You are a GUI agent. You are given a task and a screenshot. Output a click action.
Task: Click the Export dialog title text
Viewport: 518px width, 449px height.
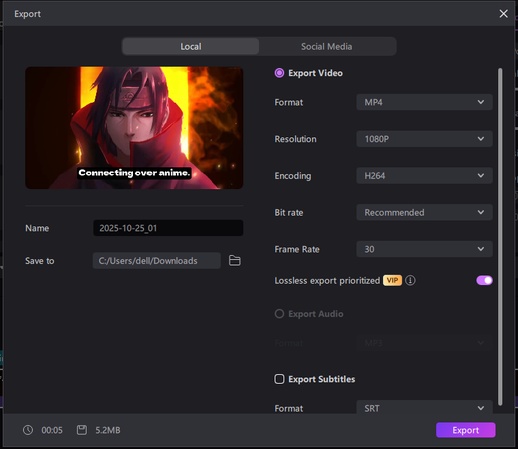pyautogui.click(x=27, y=14)
